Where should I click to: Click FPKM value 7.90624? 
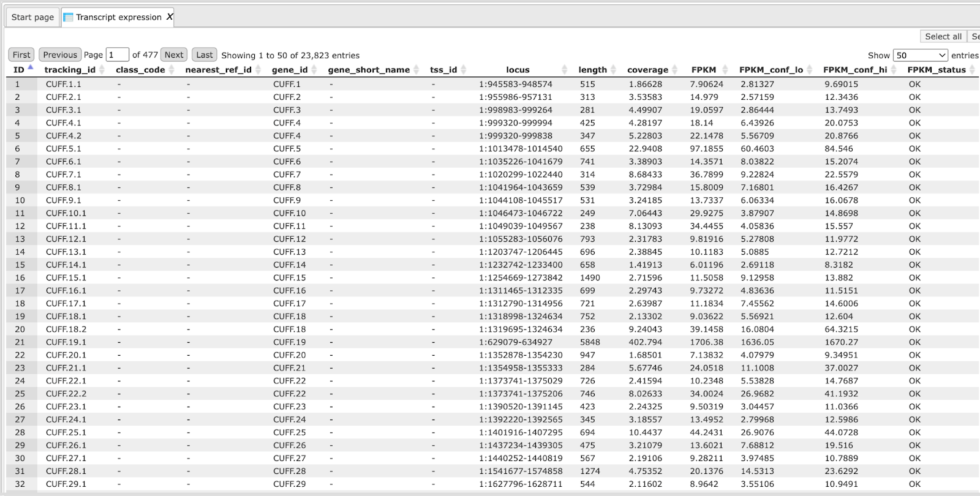(x=706, y=85)
